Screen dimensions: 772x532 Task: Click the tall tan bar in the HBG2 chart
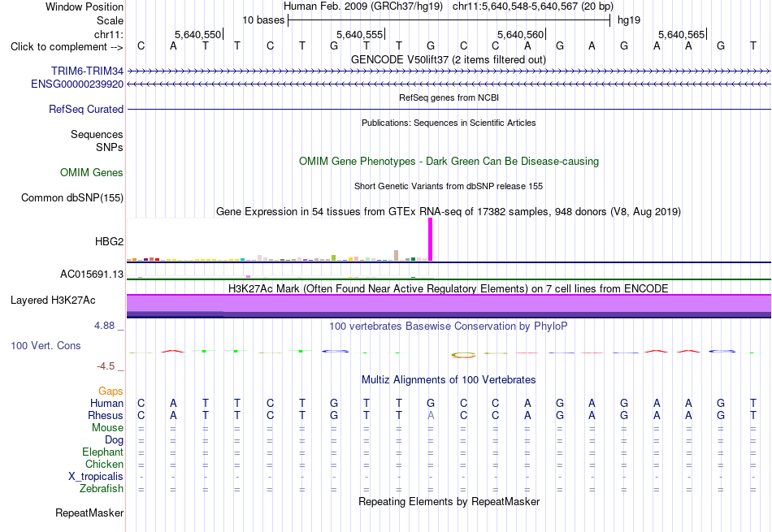pos(397,255)
